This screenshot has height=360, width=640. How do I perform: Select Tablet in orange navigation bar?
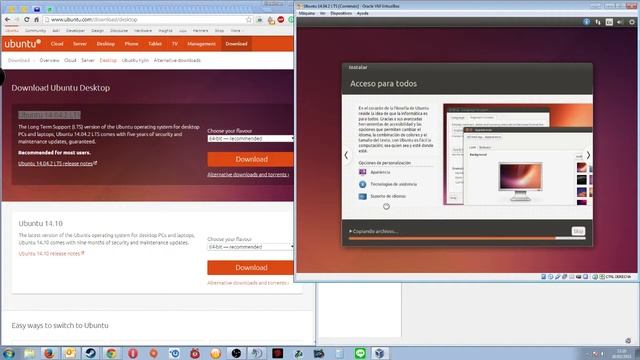pos(155,44)
